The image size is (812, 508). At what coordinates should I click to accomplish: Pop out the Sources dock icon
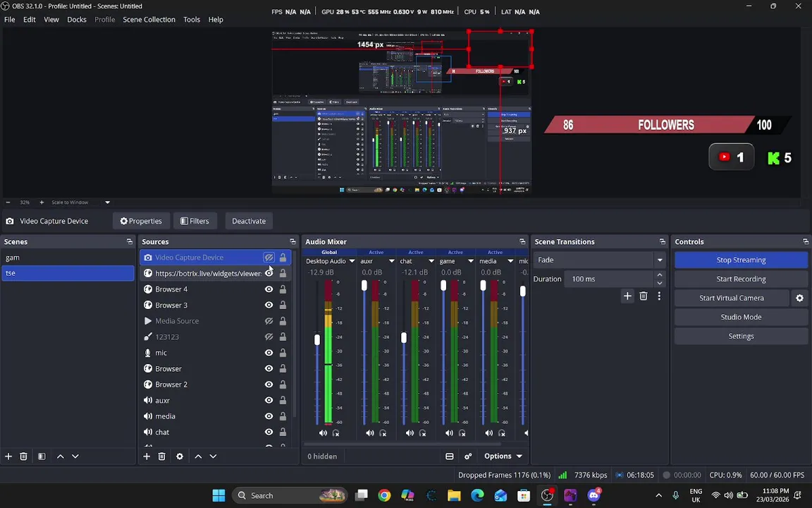click(293, 241)
